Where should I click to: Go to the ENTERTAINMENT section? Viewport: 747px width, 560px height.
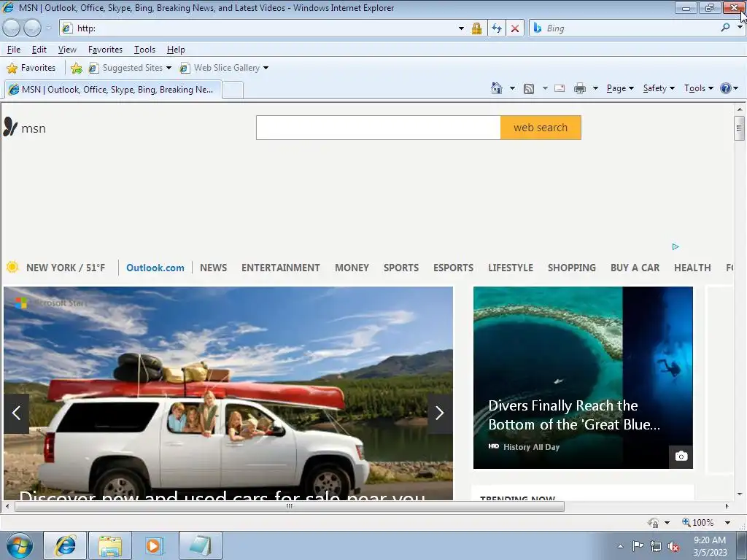tap(281, 268)
